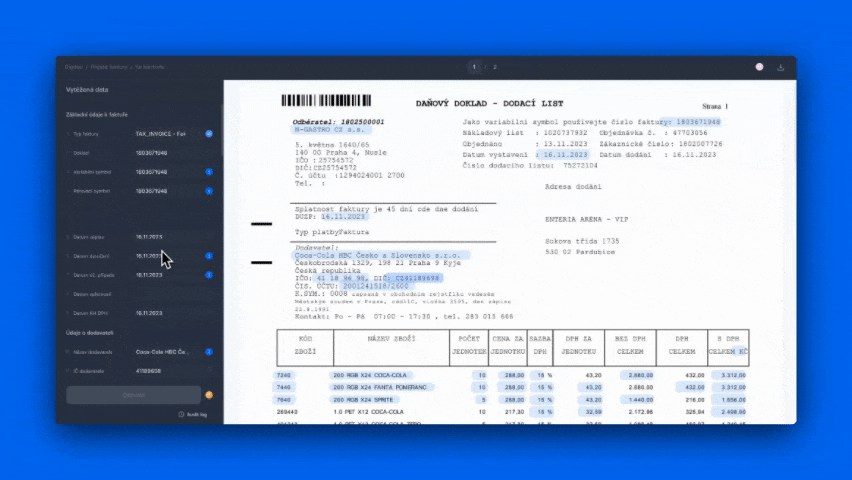Edit Datum vystavení field in side panel
This screenshot has height=480, width=852.
tap(167, 237)
